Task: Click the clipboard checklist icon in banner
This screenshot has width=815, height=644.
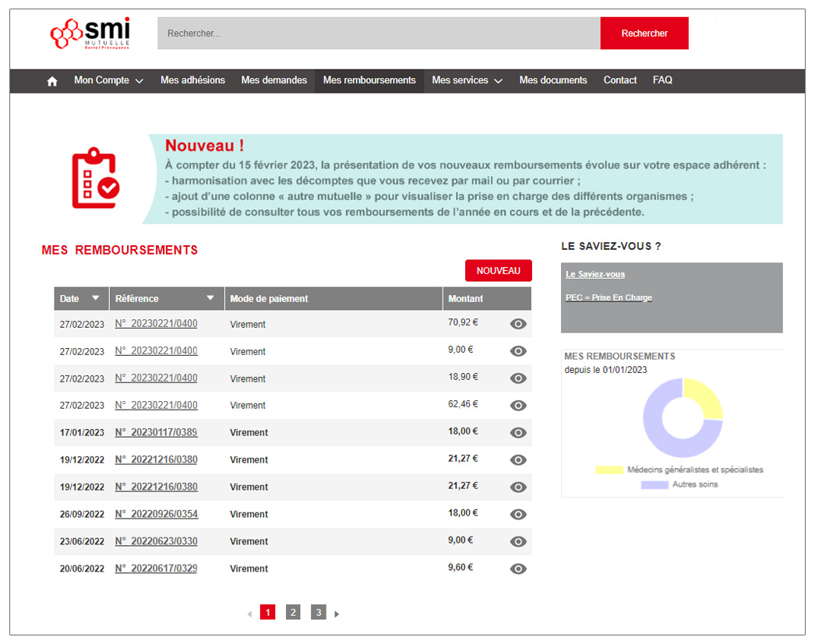Action: coord(95,178)
